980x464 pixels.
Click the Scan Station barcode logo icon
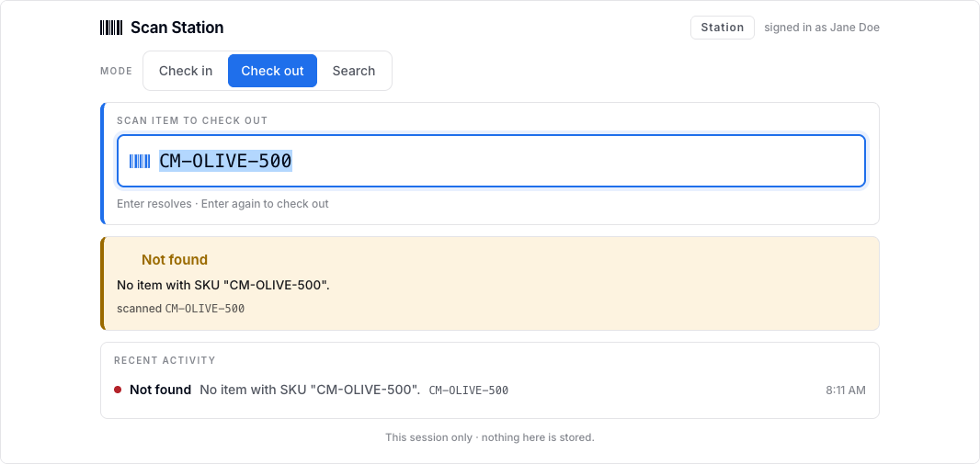[111, 28]
